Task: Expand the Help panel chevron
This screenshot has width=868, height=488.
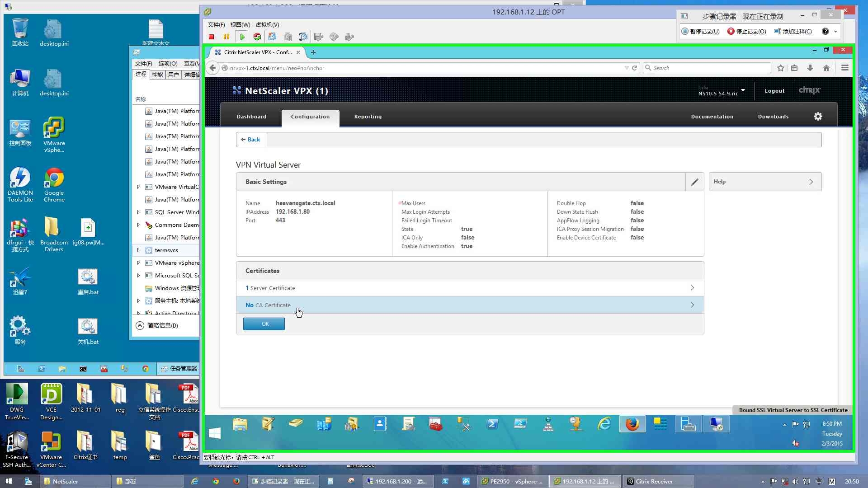Action: click(x=811, y=182)
